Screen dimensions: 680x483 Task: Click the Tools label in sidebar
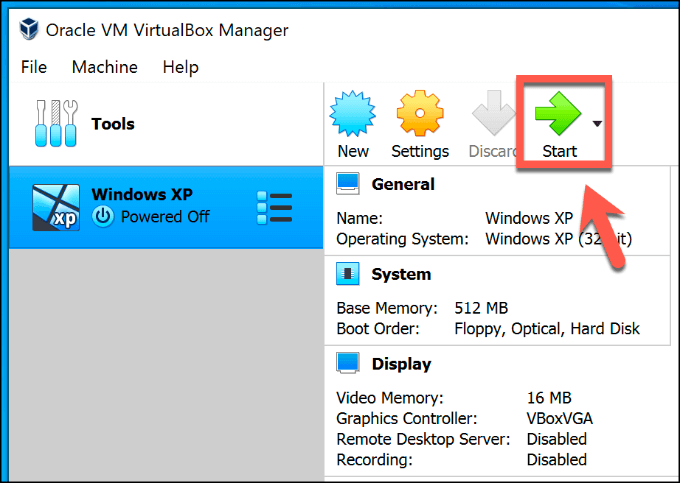pyautogui.click(x=113, y=124)
